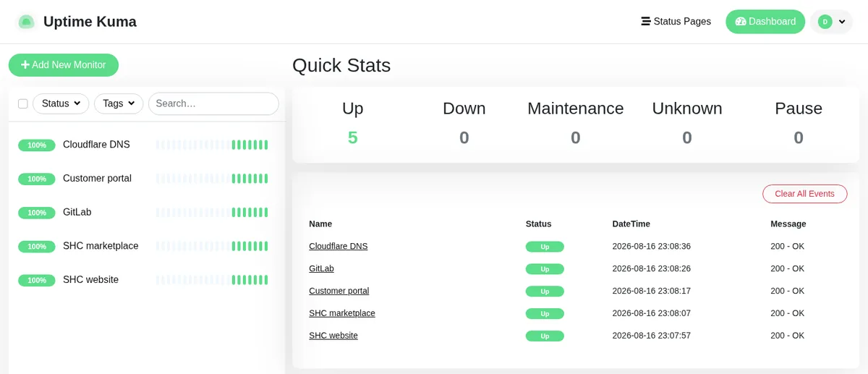
Task: Tick the select-all monitors checkbox
Action: click(22, 103)
